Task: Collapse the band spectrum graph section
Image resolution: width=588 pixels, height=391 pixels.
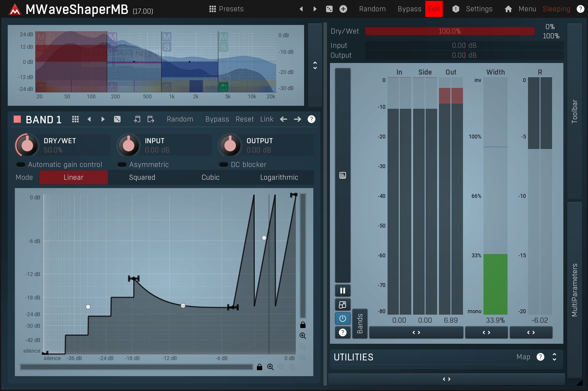Action: [x=315, y=65]
